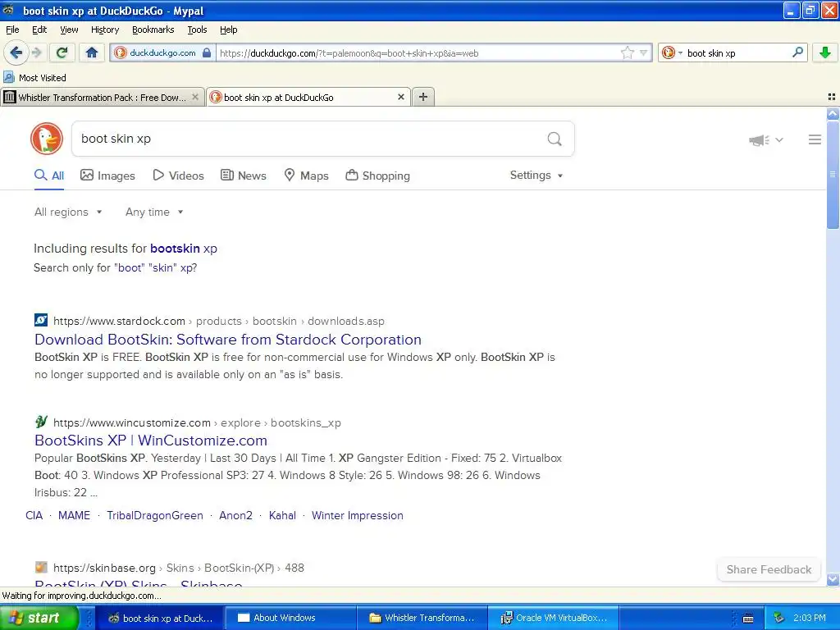Reload the page with the refresh icon
Viewport: 840px width, 630px height.
point(62,52)
